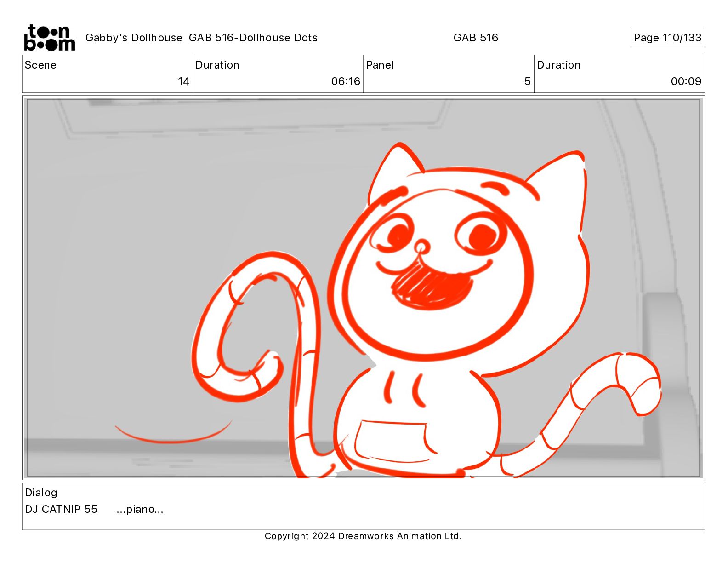
Task: Click the "Panel" label
Action: 380,65
